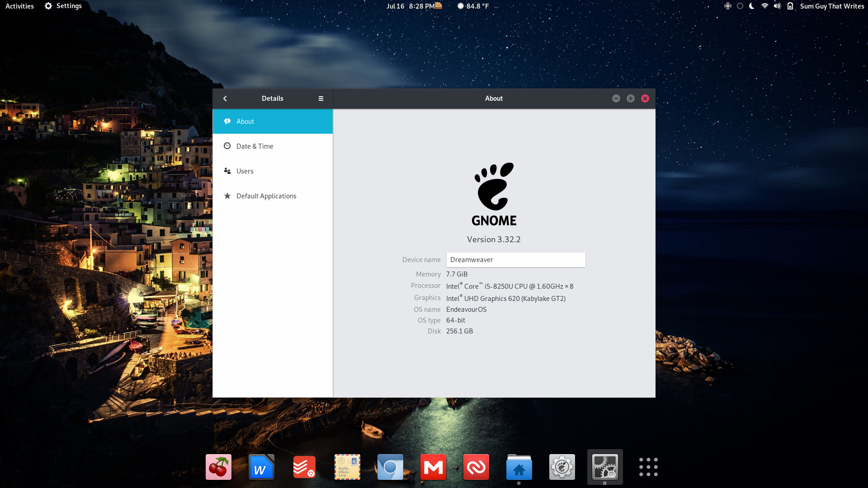The height and width of the screenshot is (488, 868).
Task: Open the GNOME Tweaks gear icon in dock
Action: [562, 467]
